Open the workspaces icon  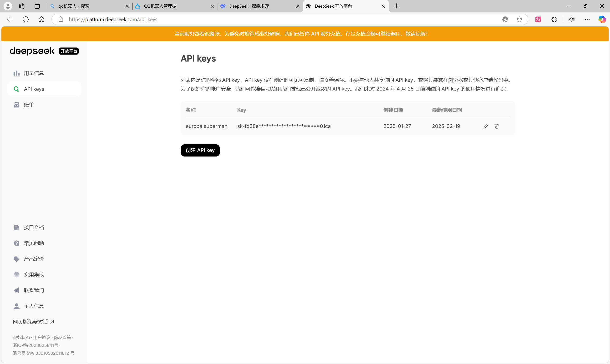pyautogui.click(x=22, y=6)
